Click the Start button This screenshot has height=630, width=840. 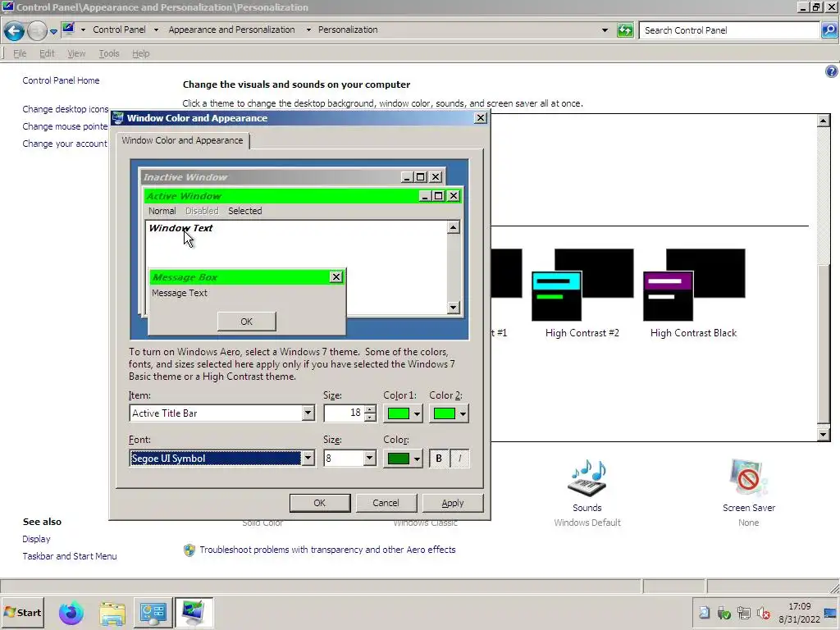[x=23, y=613]
